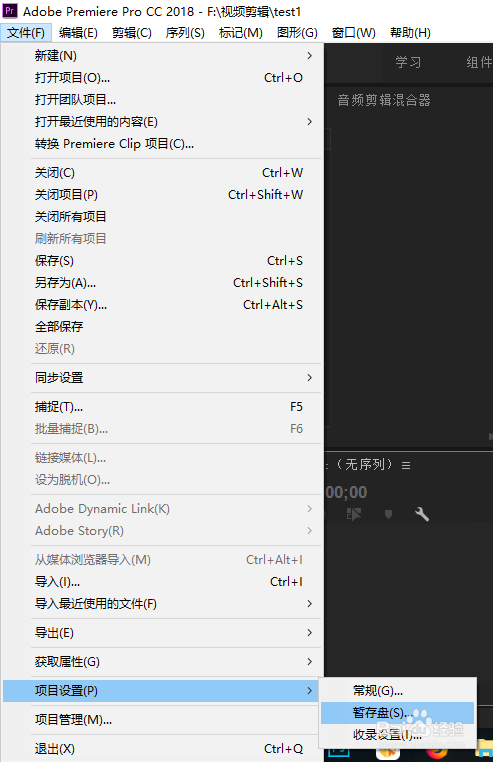Image resolution: width=493 pixels, height=762 pixels.
Task: Choose 关闭(C) menu item
Action: click(163, 173)
